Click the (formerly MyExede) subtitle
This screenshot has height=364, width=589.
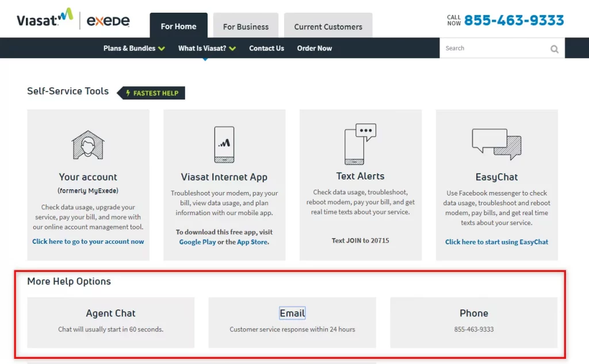(x=88, y=191)
